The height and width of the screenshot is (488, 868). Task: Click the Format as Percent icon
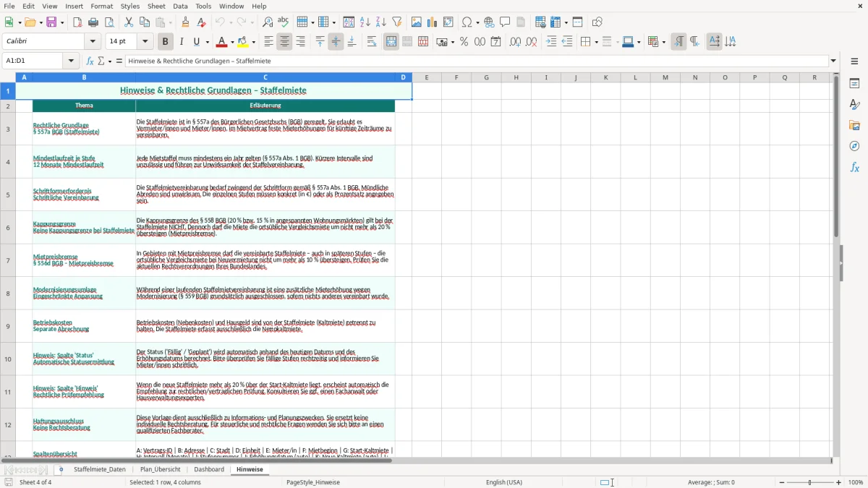pyautogui.click(x=464, y=42)
